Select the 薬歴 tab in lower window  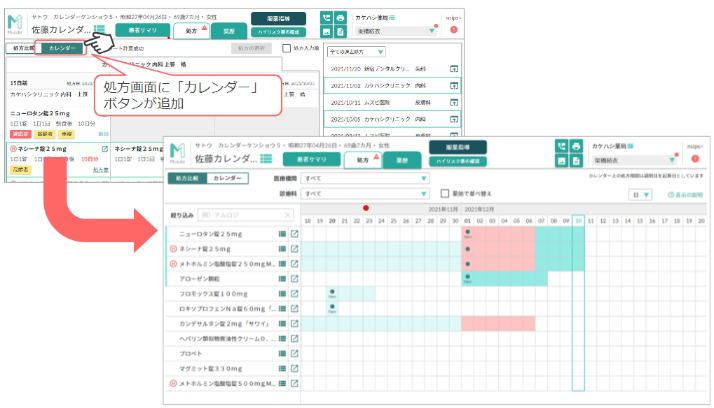coord(403,160)
